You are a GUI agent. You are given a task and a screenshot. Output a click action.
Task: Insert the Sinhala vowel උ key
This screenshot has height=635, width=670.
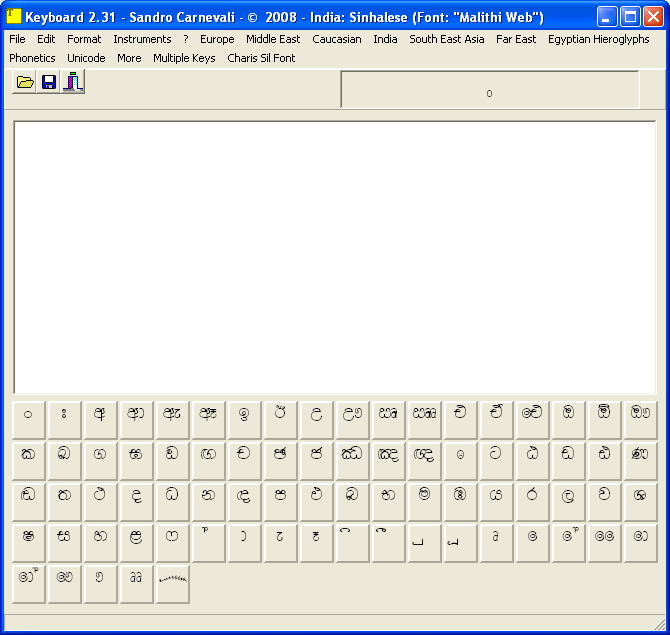click(x=316, y=420)
